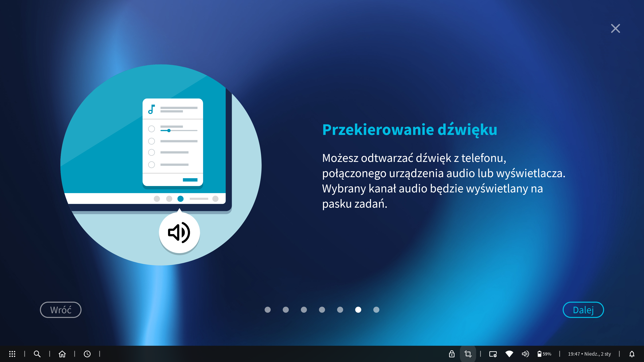The height and width of the screenshot is (362, 644).
Task: Open display settings icon in taskbar
Action: (493, 354)
